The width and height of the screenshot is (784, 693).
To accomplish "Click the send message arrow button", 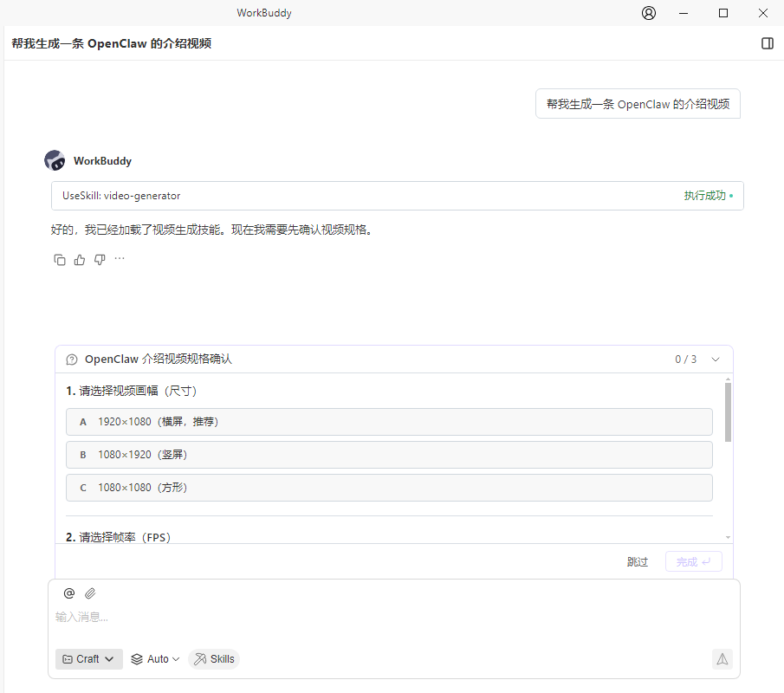I will pos(722,659).
